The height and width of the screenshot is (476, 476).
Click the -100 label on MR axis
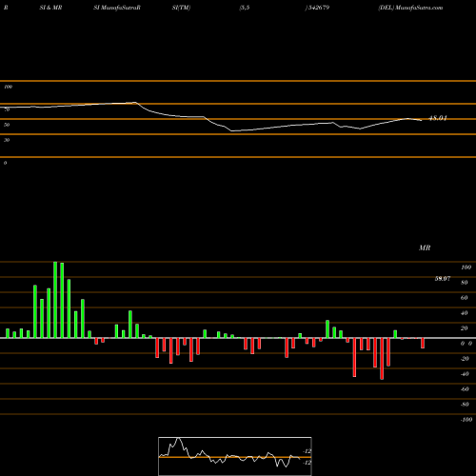[466, 420]
